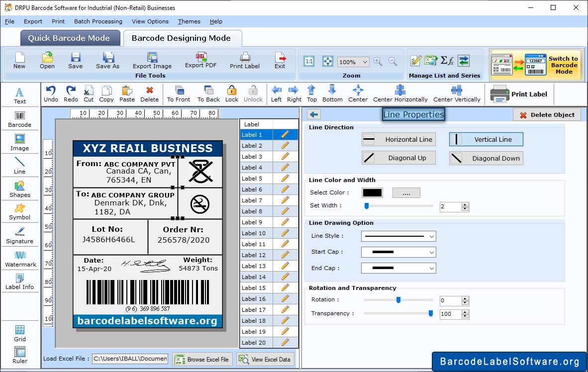This screenshot has height=372, width=588.
Task: Click the Browse Excel File button
Action: 202,359
